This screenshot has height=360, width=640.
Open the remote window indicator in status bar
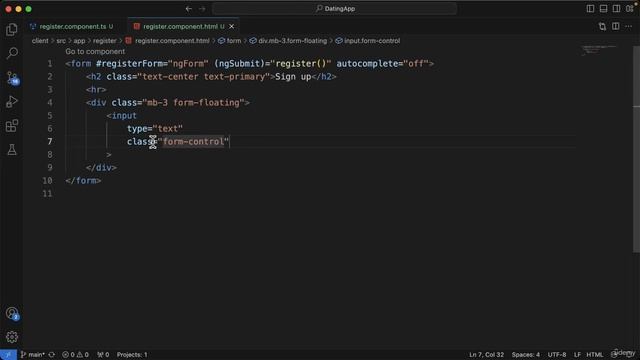point(8,355)
